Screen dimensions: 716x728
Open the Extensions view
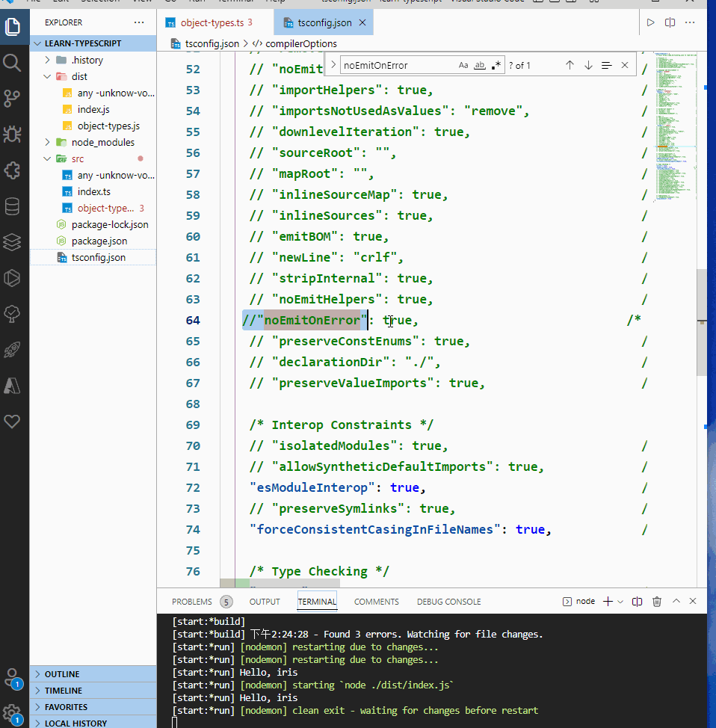coord(12,170)
